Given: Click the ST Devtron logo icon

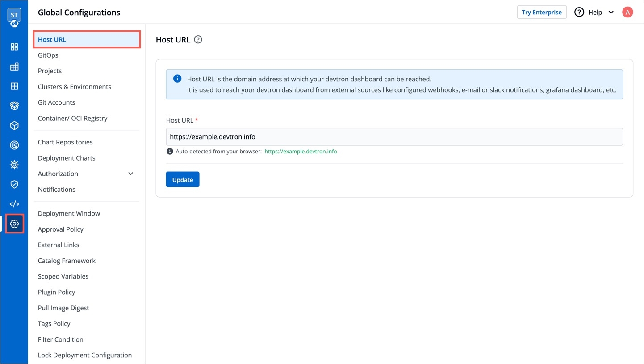Looking at the screenshot, I should pyautogui.click(x=14, y=18).
